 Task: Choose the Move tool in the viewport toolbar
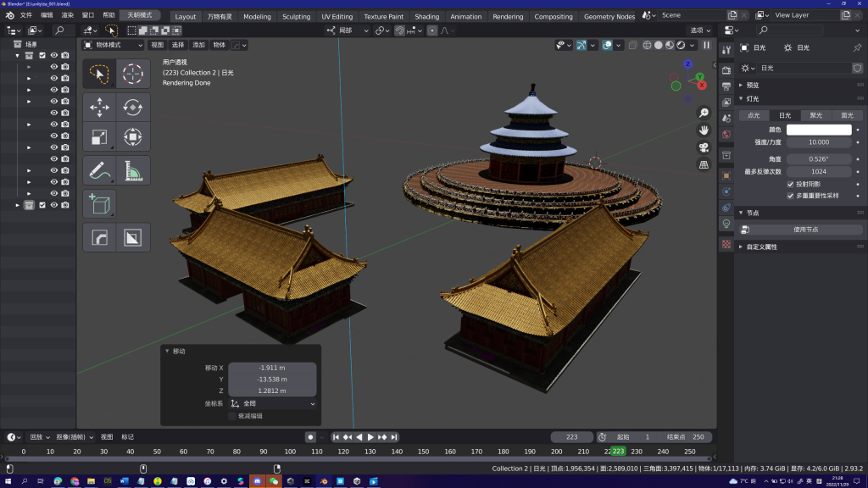(100, 108)
